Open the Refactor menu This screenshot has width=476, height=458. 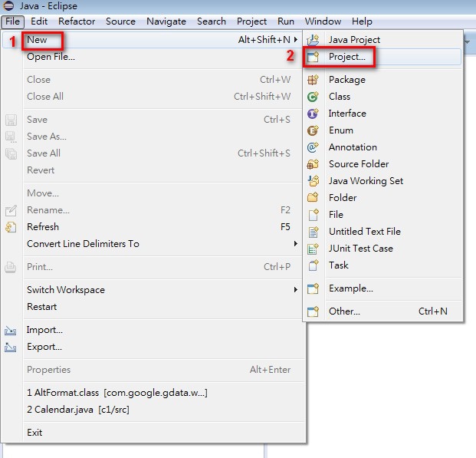tap(77, 21)
